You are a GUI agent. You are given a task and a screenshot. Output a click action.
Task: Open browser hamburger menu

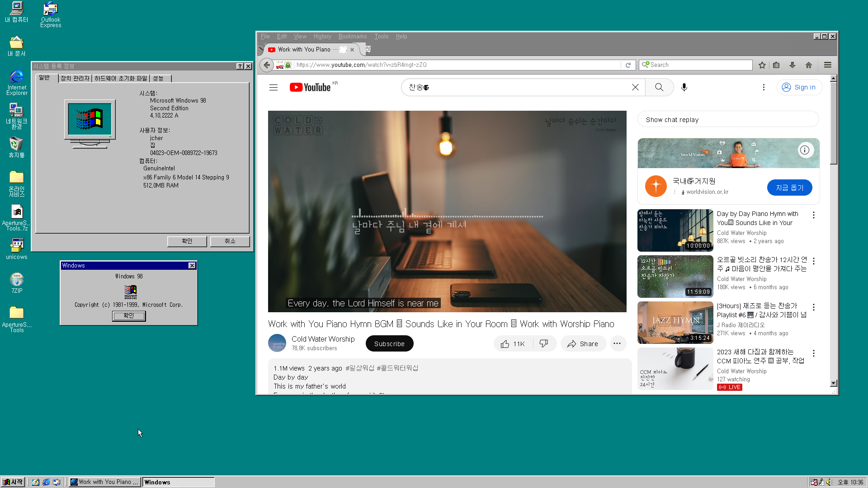coord(828,65)
